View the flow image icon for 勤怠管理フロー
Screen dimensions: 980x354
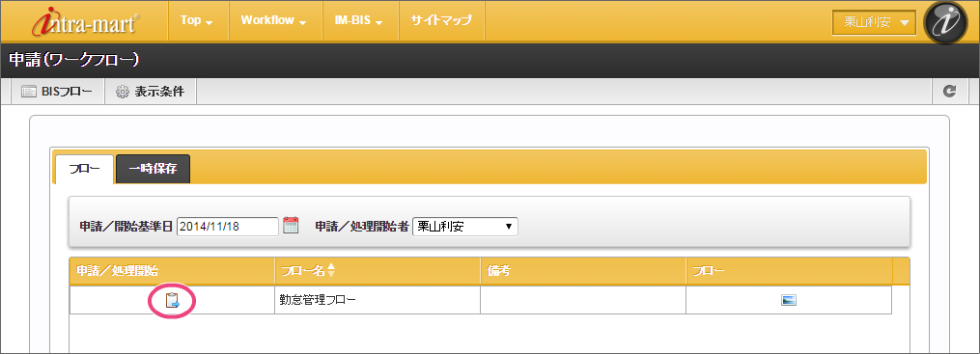pos(789,300)
